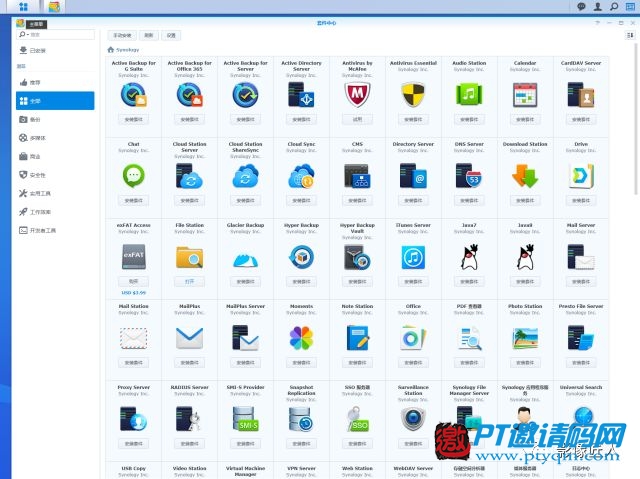Install the RADIUS Server package

click(x=189, y=444)
